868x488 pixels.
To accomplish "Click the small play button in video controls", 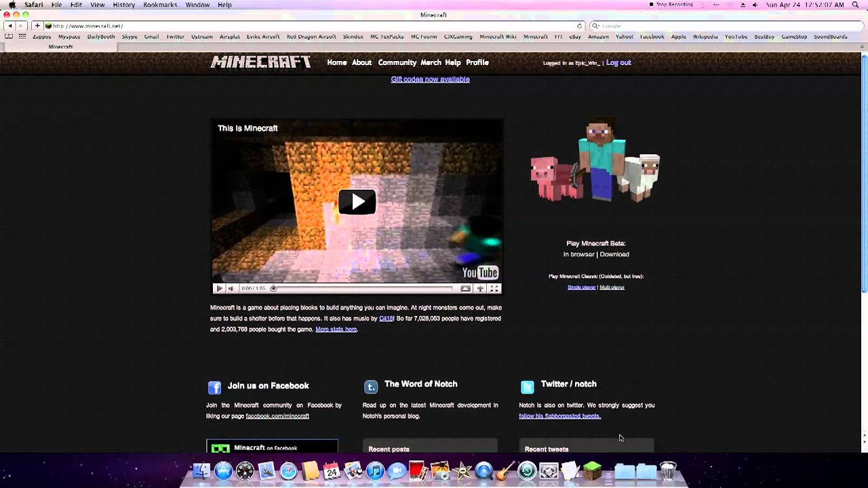I will click(x=219, y=288).
